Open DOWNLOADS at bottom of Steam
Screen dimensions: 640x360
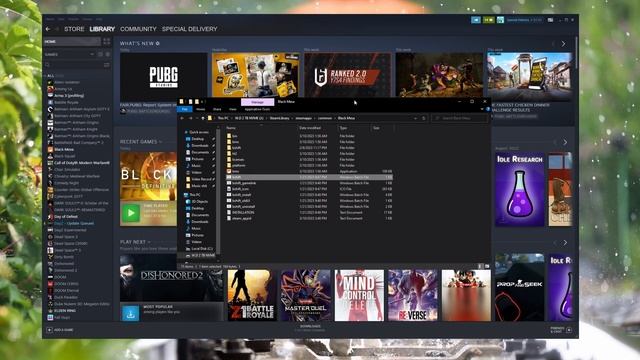310,328
